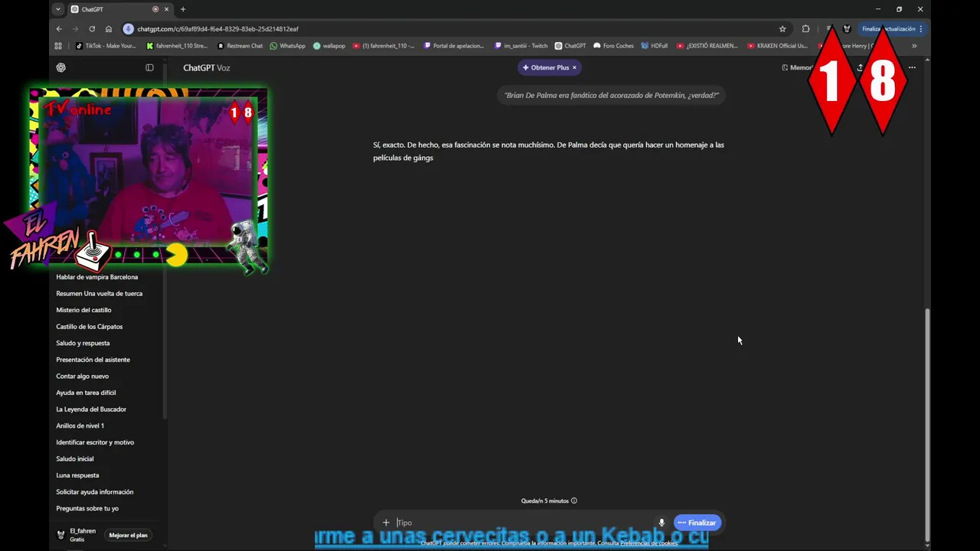Open the apps grid in bookmarks bar
The height and width of the screenshot is (551, 980).
coord(58,46)
